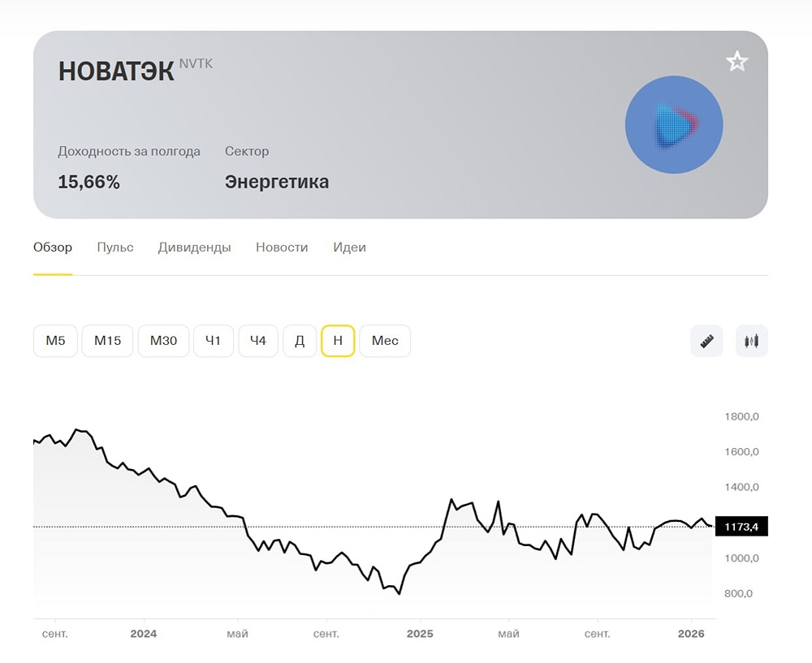
Task: Select the М15 timeframe
Action: pyautogui.click(x=107, y=341)
